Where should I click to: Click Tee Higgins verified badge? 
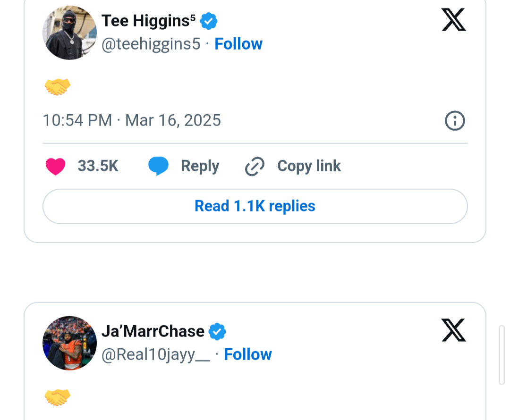[x=209, y=21]
